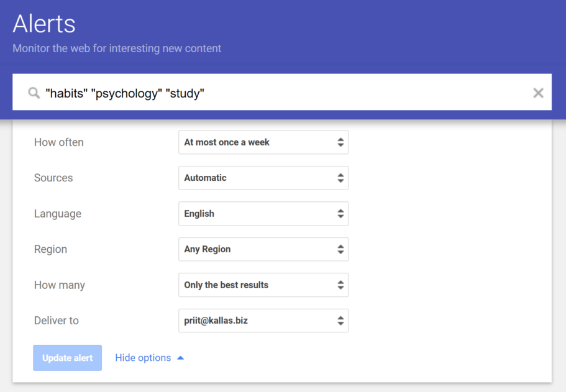The image size is (566, 392).
Task: Click the Alerts page heading
Action: click(43, 24)
